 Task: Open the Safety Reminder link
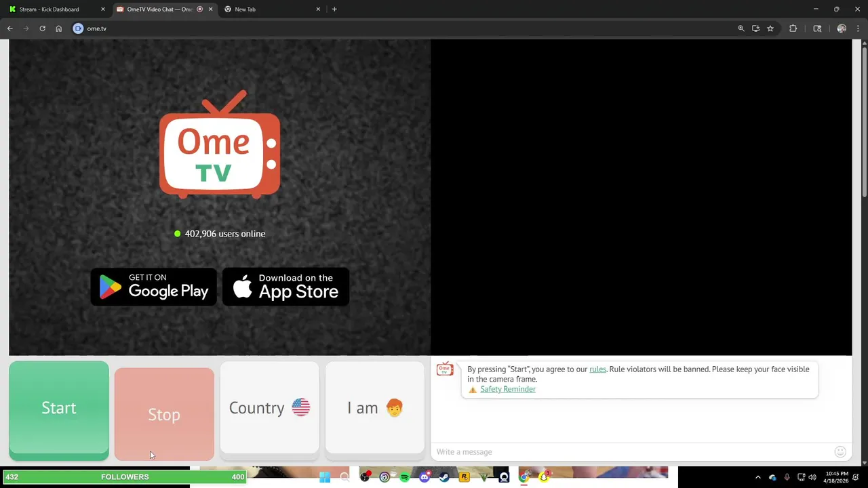click(508, 389)
